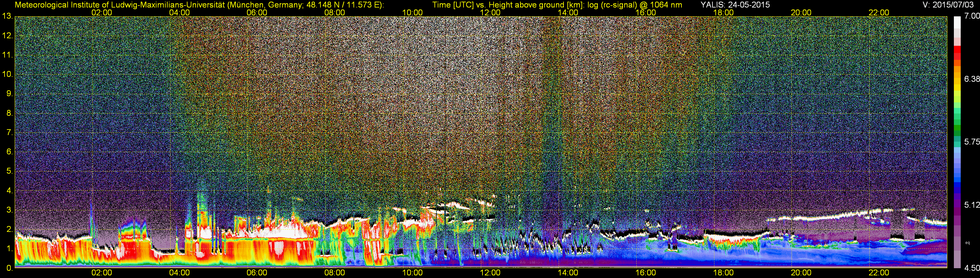Click the height axis label '3.'

9,210
